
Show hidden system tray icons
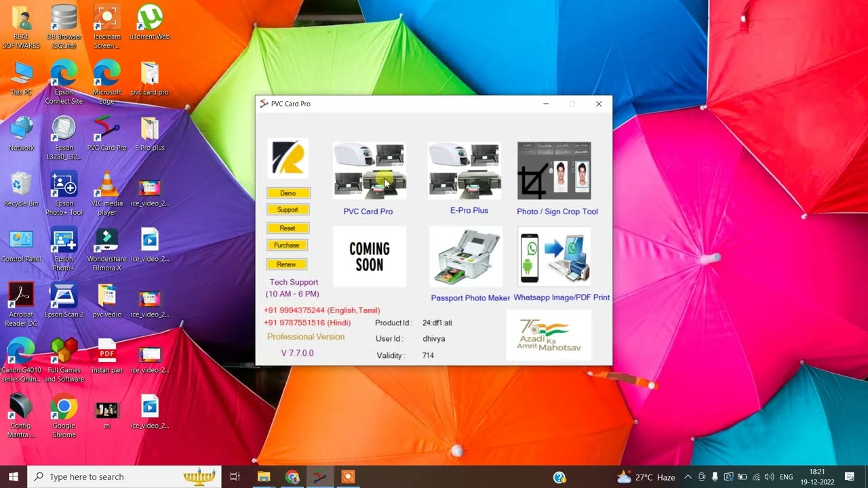tap(688, 476)
